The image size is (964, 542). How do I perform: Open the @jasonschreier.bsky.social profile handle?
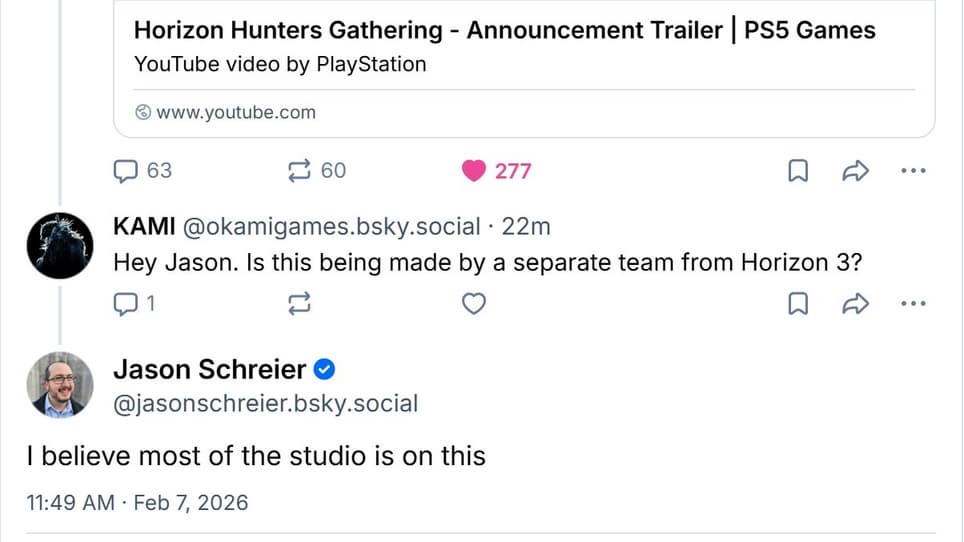coord(265,404)
